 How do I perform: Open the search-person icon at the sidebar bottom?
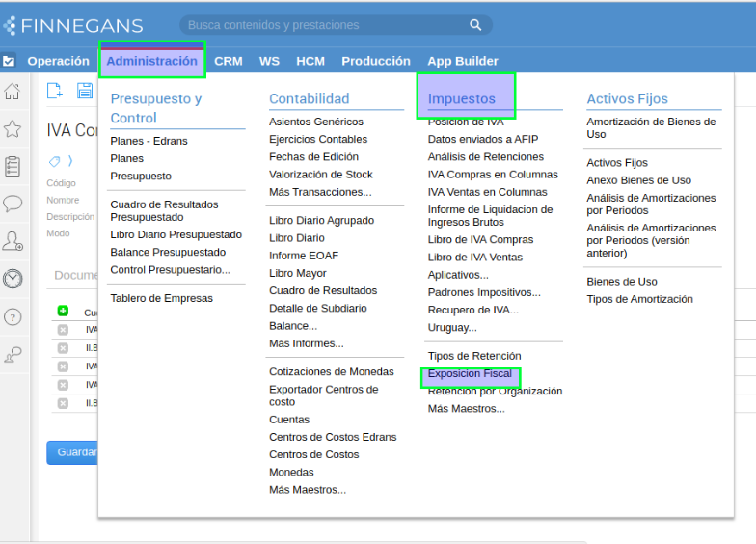point(13,355)
